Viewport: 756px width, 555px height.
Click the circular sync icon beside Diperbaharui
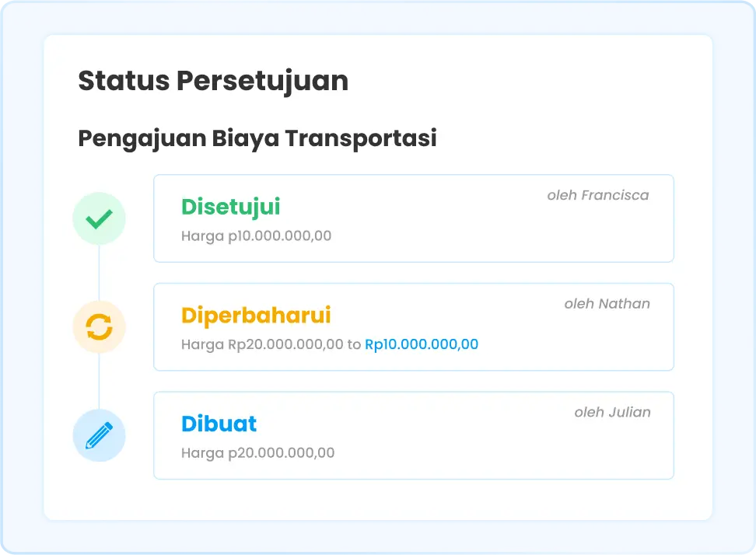[99, 327]
